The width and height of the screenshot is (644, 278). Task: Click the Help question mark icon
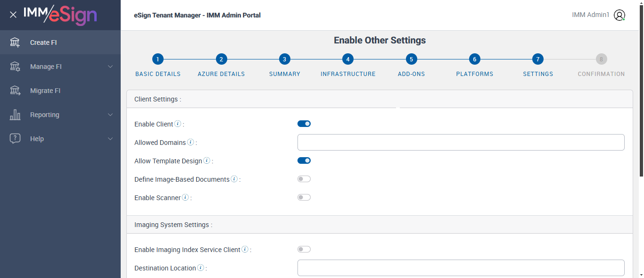(15, 139)
